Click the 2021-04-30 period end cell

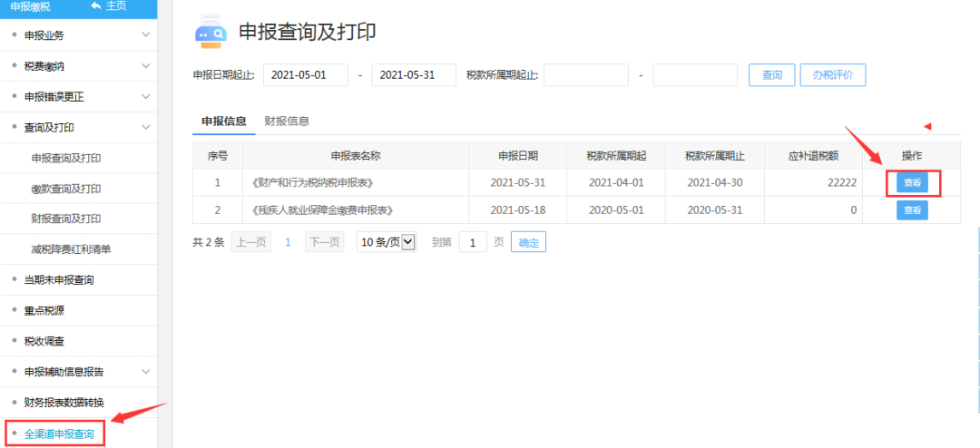[x=715, y=183]
